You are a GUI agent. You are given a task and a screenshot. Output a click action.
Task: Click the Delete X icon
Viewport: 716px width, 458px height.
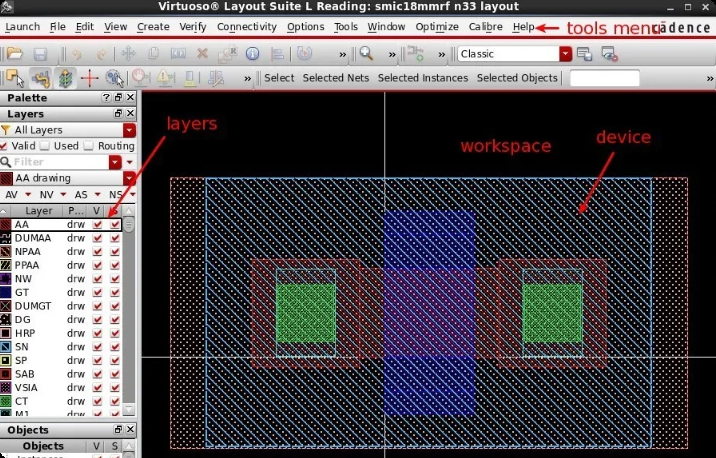click(x=202, y=54)
